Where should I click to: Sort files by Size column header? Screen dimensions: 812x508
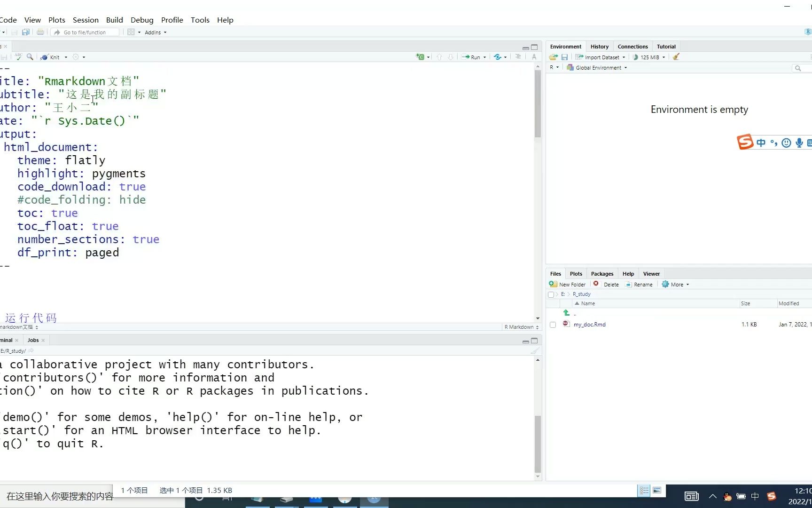click(x=745, y=303)
